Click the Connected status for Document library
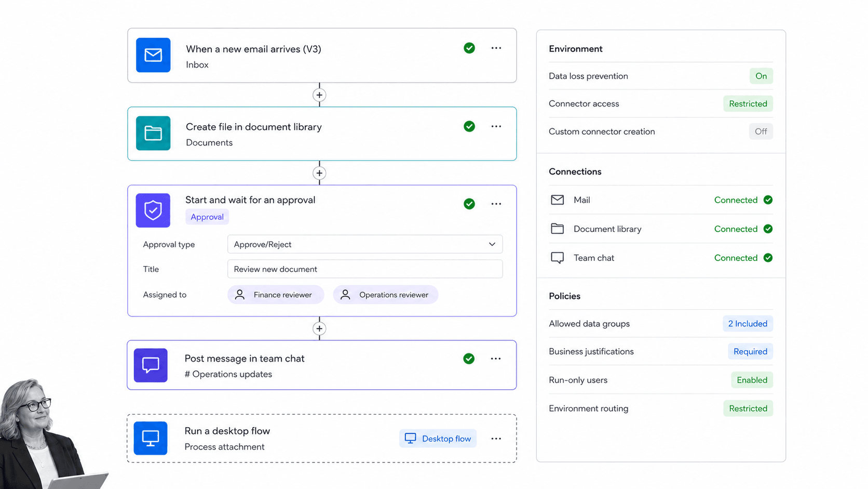Screen dimensions: 868x489 click(736, 229)
